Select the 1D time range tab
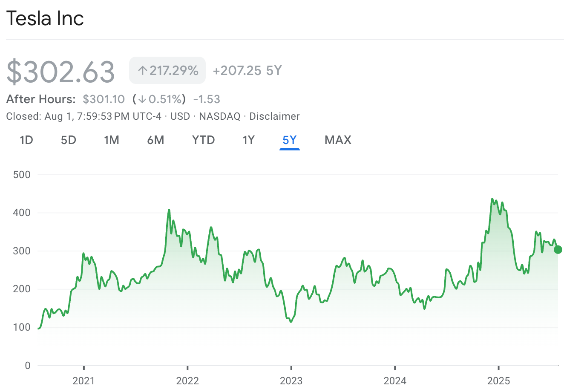Screen dimensions: 564x392 click(x=26, y=140)
